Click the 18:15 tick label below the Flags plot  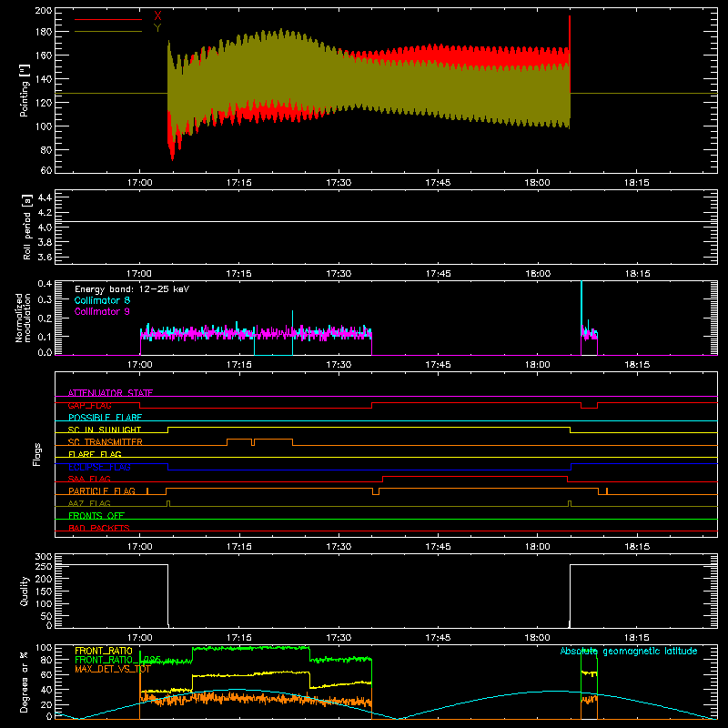[x=636, y=547]
